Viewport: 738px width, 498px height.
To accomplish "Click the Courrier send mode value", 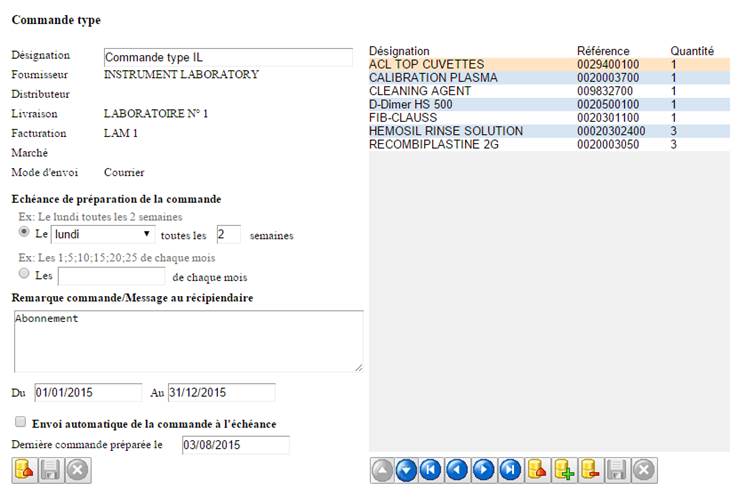I will (124, 172).
